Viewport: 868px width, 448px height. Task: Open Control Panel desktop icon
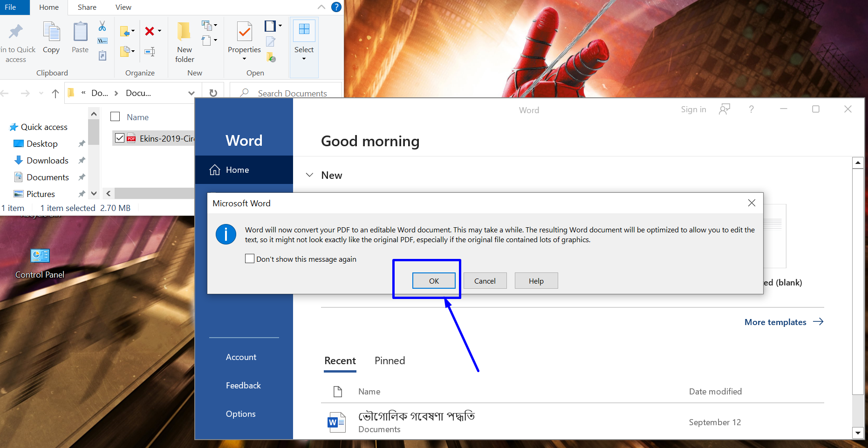40,256
